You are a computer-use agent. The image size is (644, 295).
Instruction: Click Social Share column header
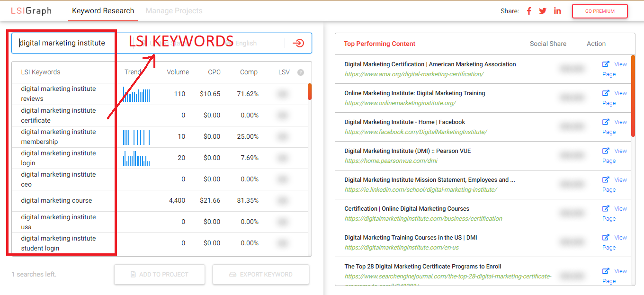[x=548, y=44]
